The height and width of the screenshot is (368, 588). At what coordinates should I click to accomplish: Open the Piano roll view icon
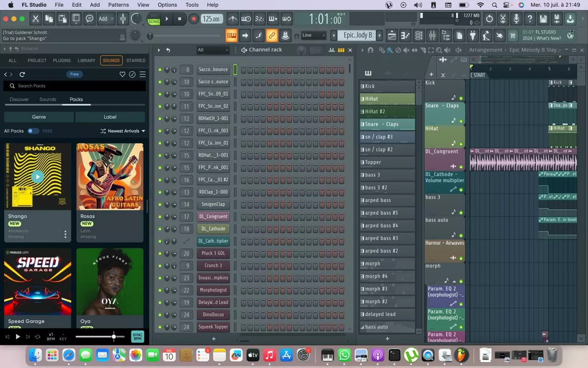[x=405, y=35]
